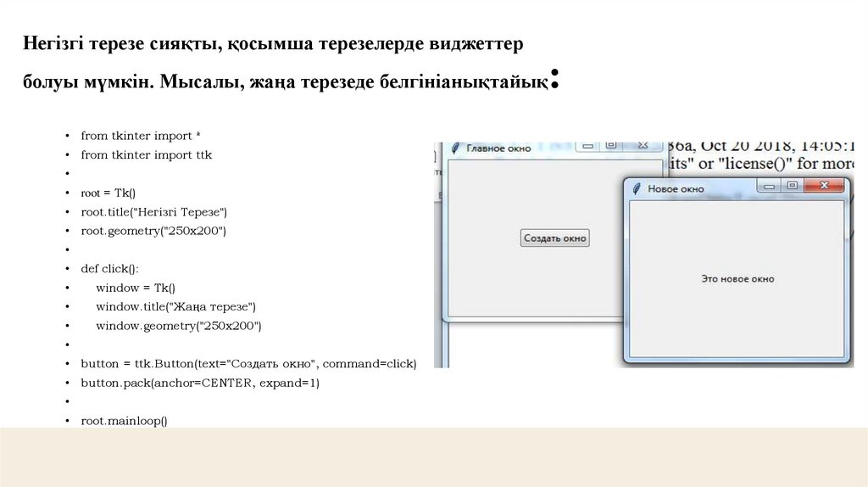Click the line window.title("Жаңа терезе")
Screen dimensions: 868x487
click(x=176, y=306)
